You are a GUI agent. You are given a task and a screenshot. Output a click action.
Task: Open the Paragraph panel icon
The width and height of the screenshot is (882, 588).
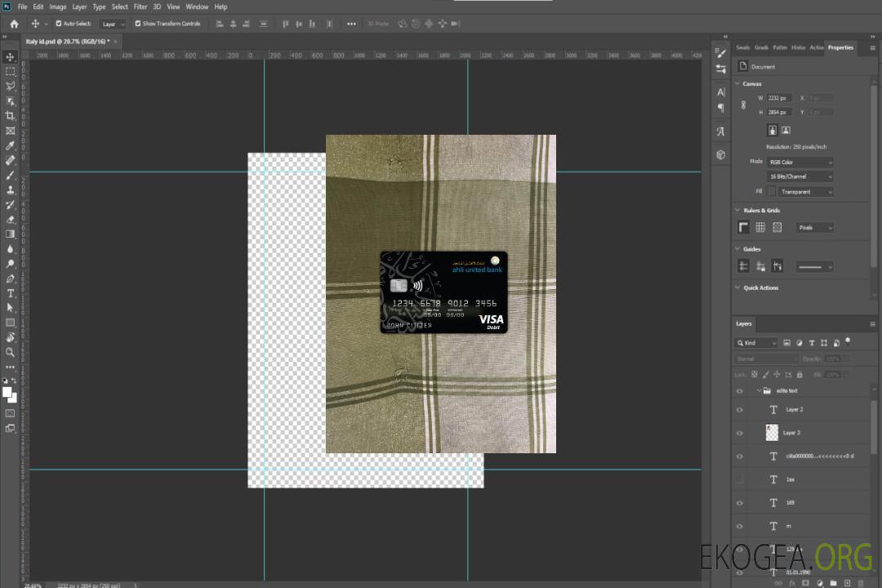721,108
